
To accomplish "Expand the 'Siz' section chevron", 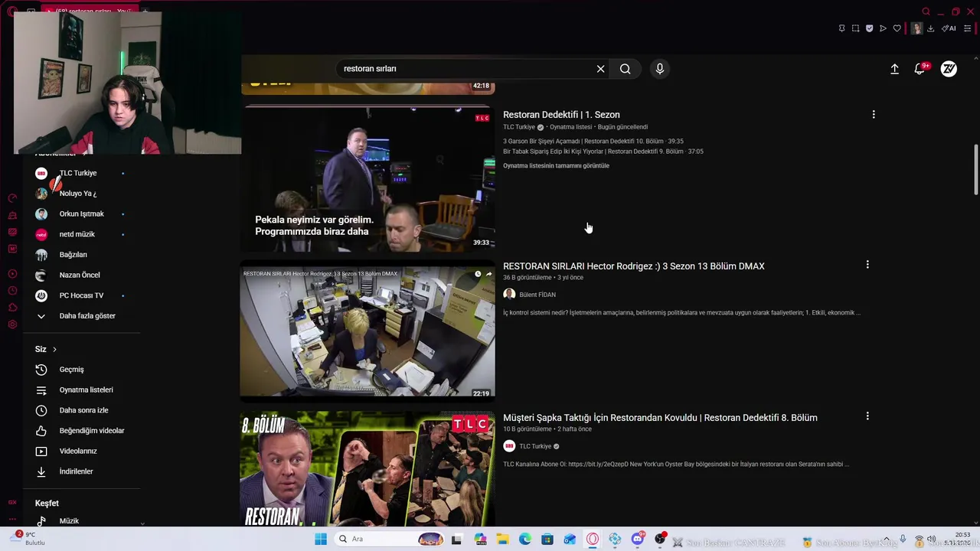I will [x=54, y=350].
